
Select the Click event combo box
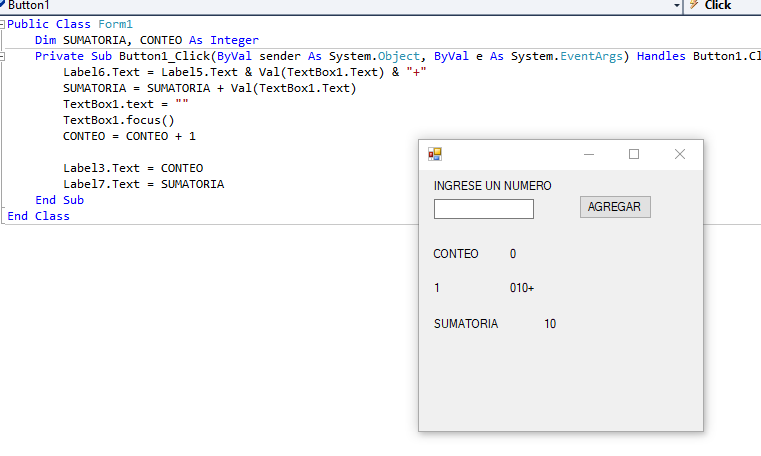pyautogui.click(x=723, y=6)
